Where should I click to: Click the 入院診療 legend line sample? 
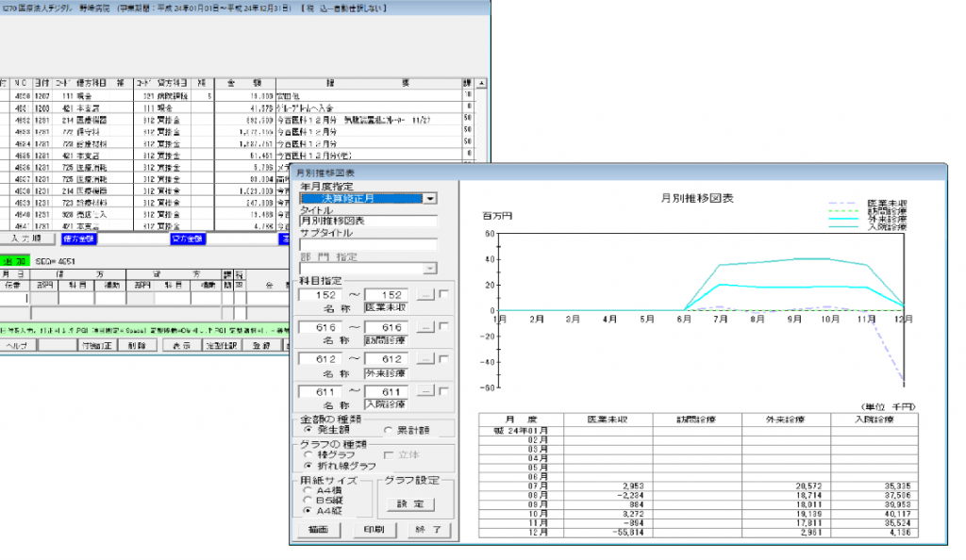point(842,227)
